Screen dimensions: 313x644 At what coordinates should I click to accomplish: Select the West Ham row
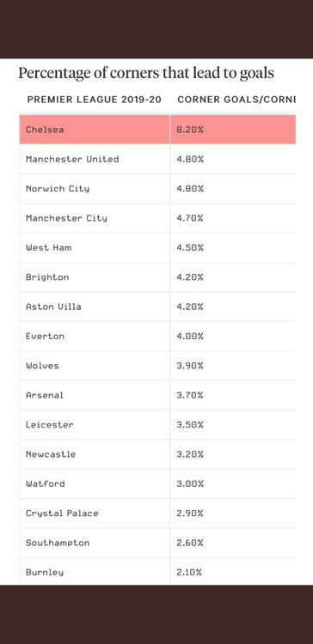coord(157,247)
